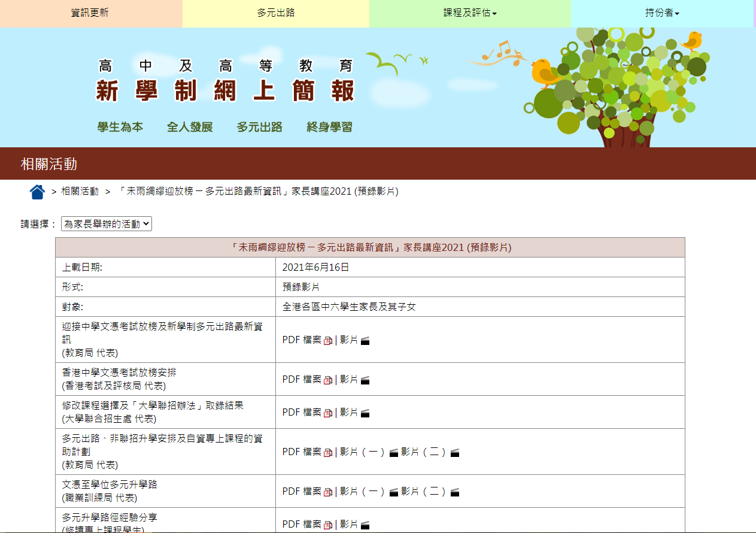This screenshot has height=533, width=756.
Task: Click the 新學制網上簡報 banner title
Action: pyautogui.click(x=225, y=91)
